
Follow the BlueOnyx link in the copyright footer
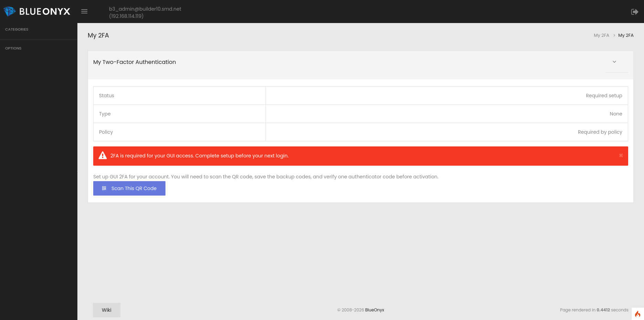coord(374,310)
